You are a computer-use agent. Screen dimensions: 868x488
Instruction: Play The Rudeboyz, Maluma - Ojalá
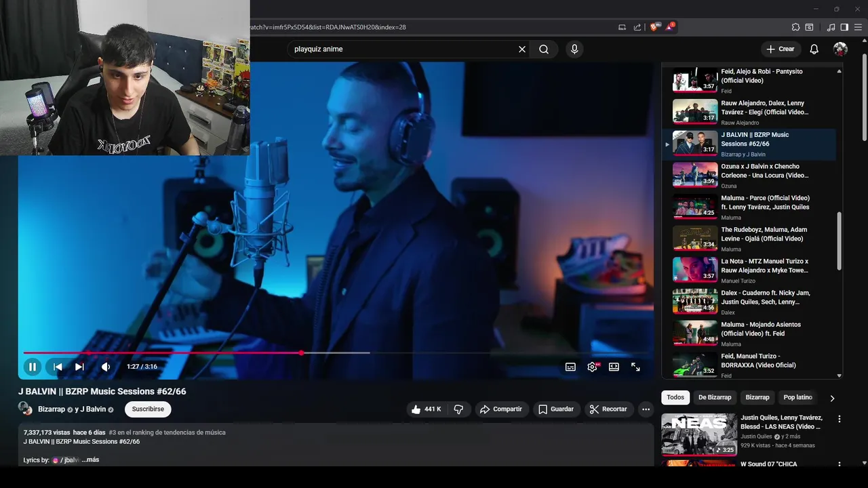click(749, 239)
